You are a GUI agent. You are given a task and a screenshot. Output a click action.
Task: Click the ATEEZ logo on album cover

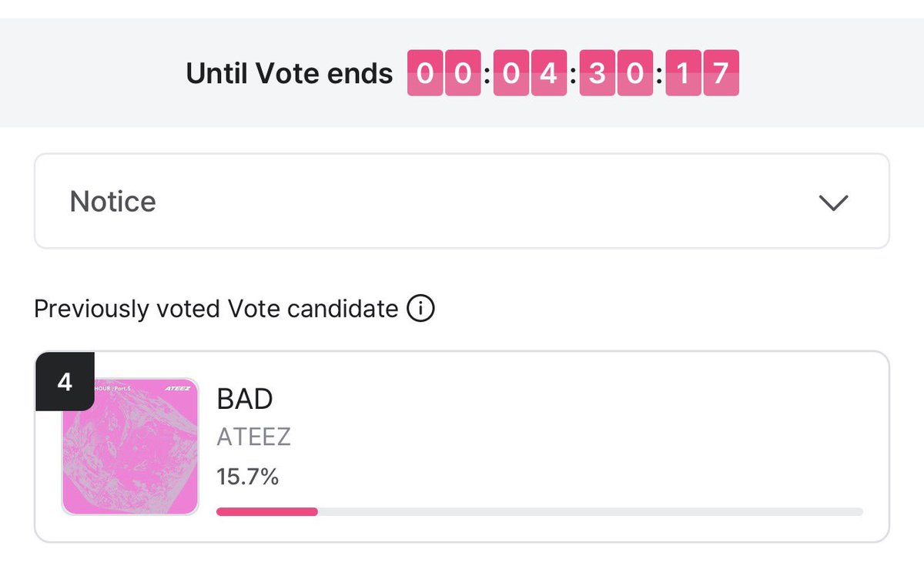pyautogui.click(x=177, y=389)
